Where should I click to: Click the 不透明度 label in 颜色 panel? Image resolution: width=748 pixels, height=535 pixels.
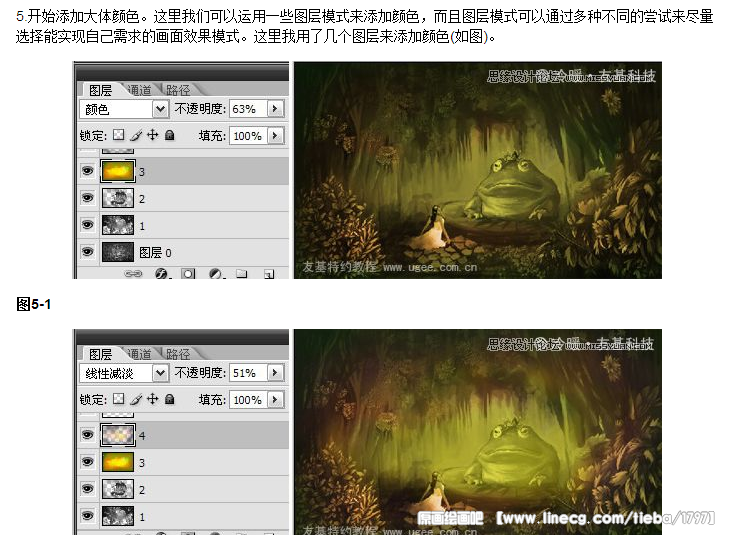point(199,109)
